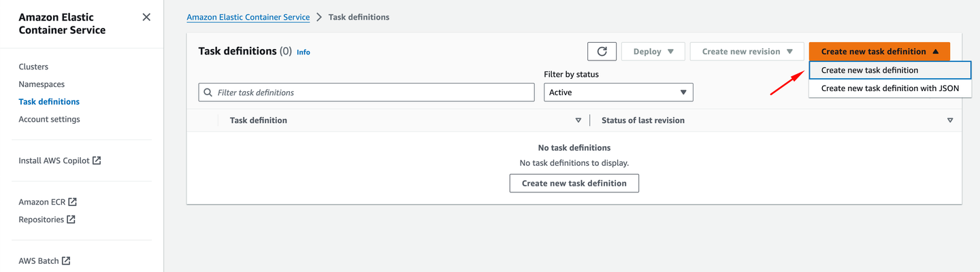Sort by Task definition column arrow
The height and width of the screenshot is (272, 980).
coord(578,120)
